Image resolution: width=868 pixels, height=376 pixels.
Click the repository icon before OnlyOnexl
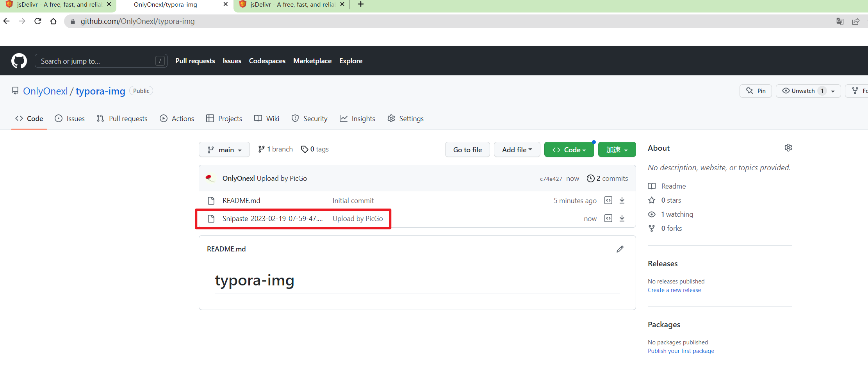click(15, 91)
